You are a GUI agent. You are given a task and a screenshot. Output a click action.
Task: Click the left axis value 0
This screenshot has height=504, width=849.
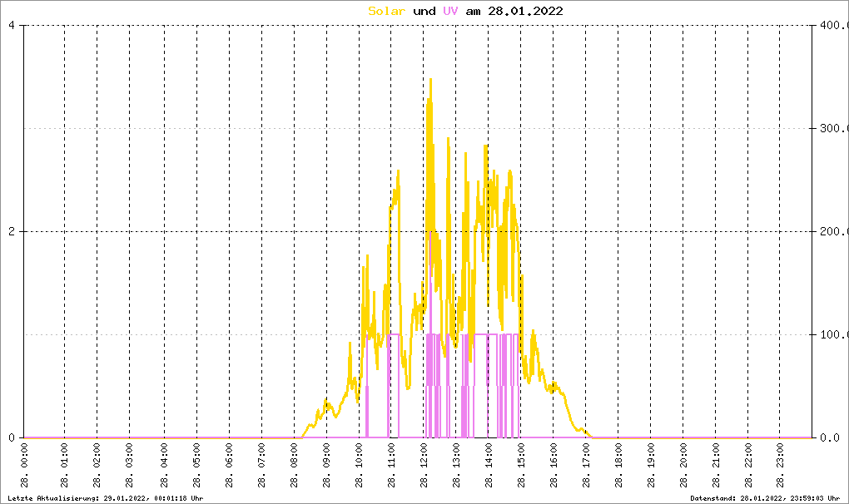[12, 437]
